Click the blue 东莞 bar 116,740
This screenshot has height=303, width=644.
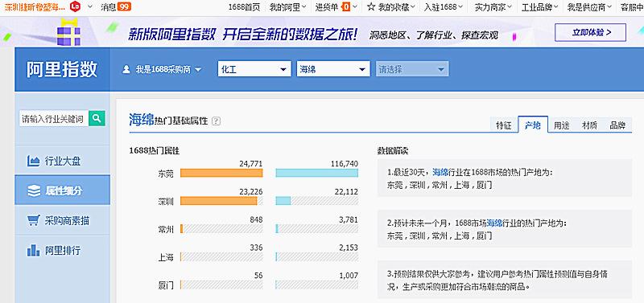[316, 173]
